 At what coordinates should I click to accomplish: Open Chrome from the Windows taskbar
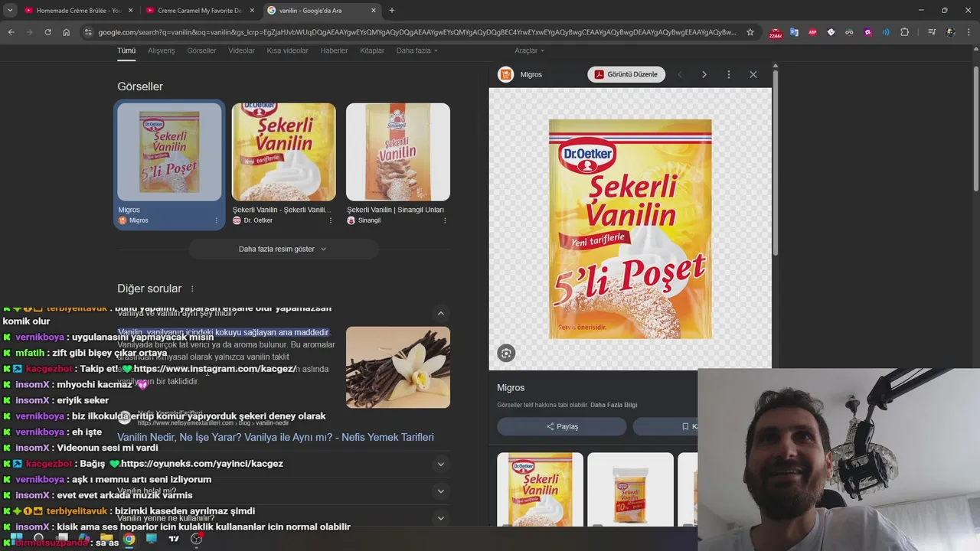pos(129,539)
